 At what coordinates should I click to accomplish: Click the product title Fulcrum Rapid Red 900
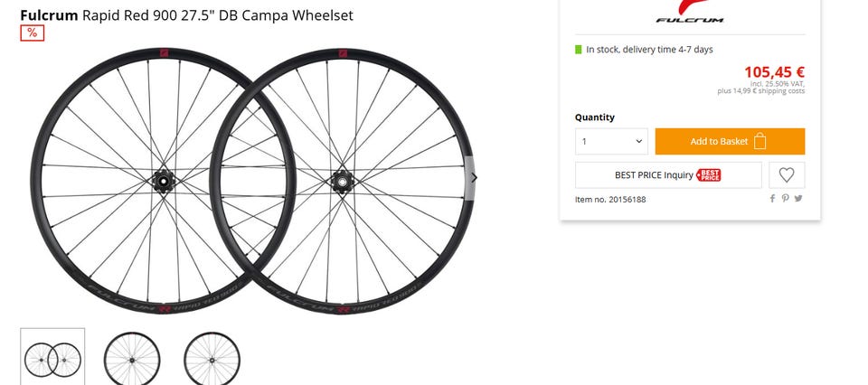click(x=186, y=15)
